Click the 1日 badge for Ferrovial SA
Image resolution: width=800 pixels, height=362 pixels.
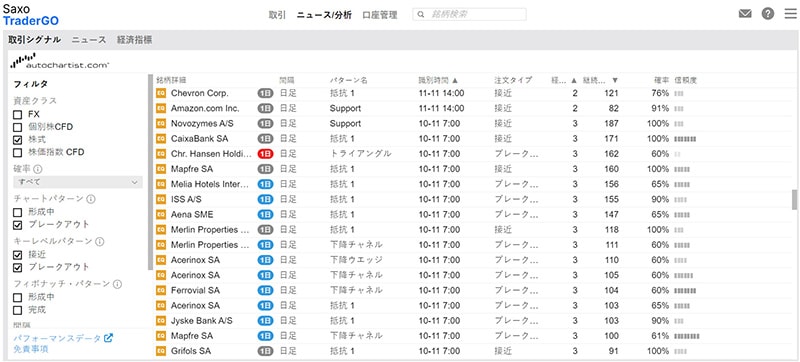click(265, 290)
